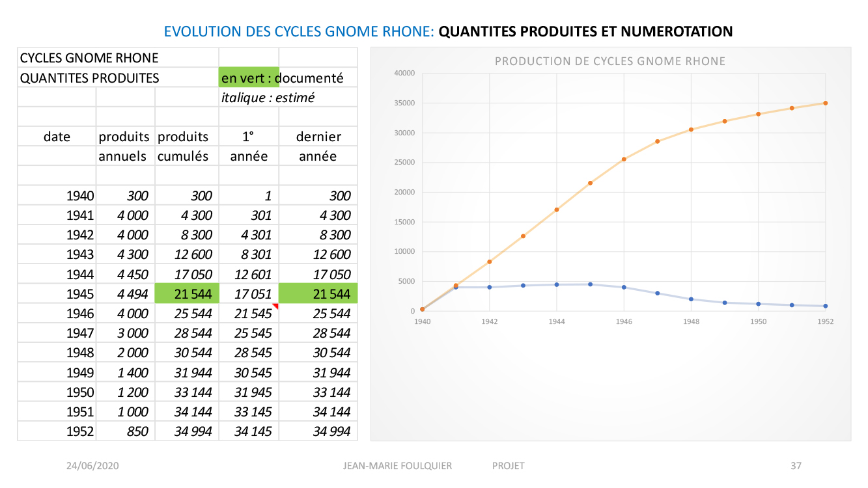
Task: Click the '1948' x-axis label on the chart
Action: (x=691, y=321)
